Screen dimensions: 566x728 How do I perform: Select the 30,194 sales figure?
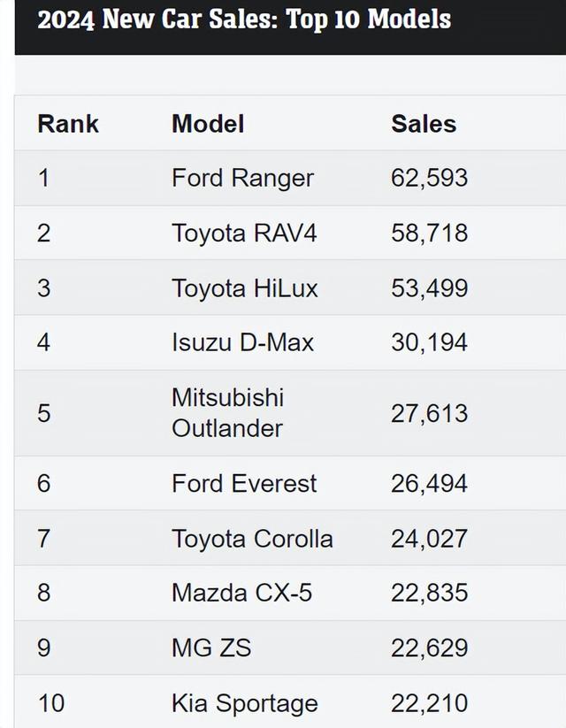[x=429, y=342]
